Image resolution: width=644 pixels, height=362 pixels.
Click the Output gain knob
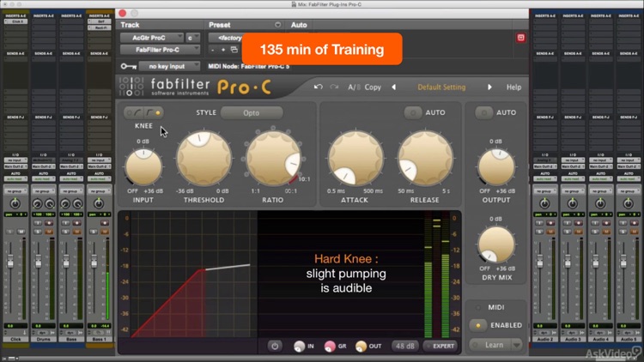496,166
